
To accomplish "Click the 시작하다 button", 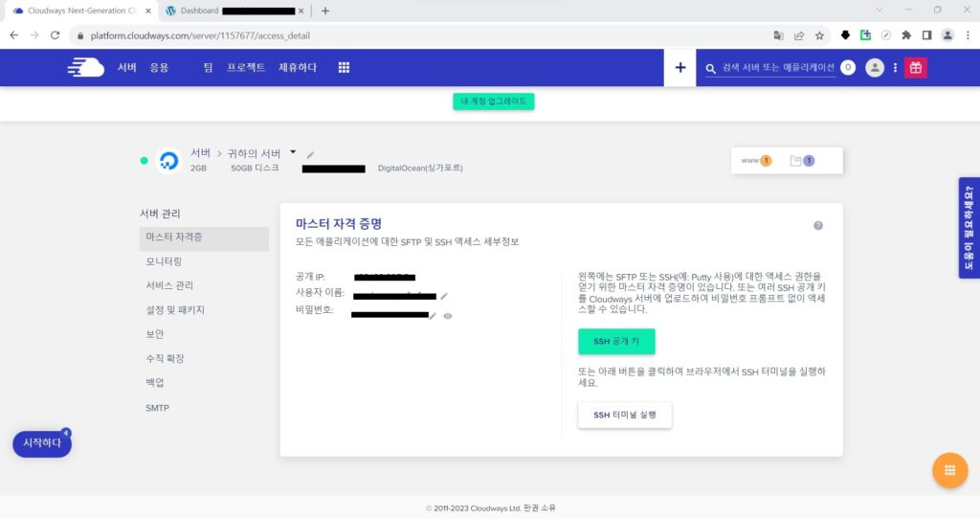I will coord(42,443).
